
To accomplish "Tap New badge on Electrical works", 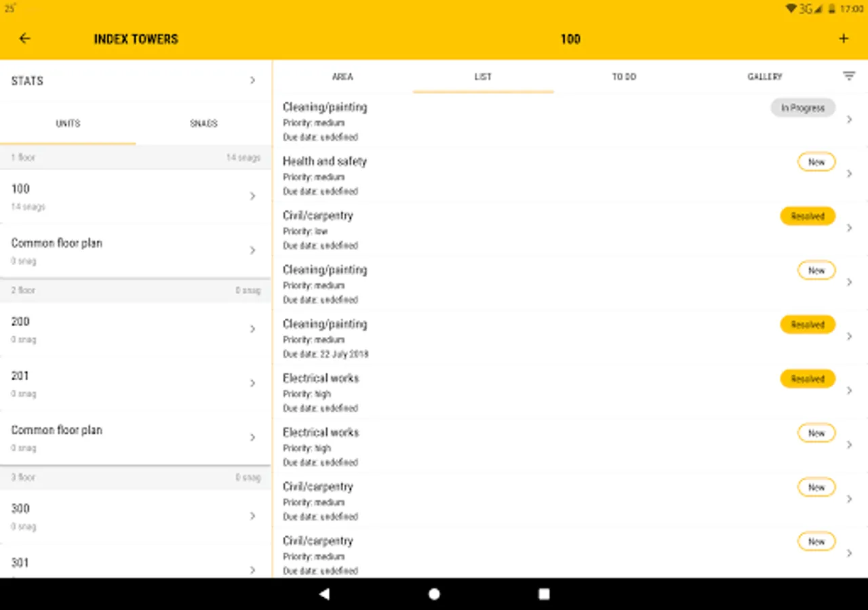I will pyautogui.click(x=816, y=433).
